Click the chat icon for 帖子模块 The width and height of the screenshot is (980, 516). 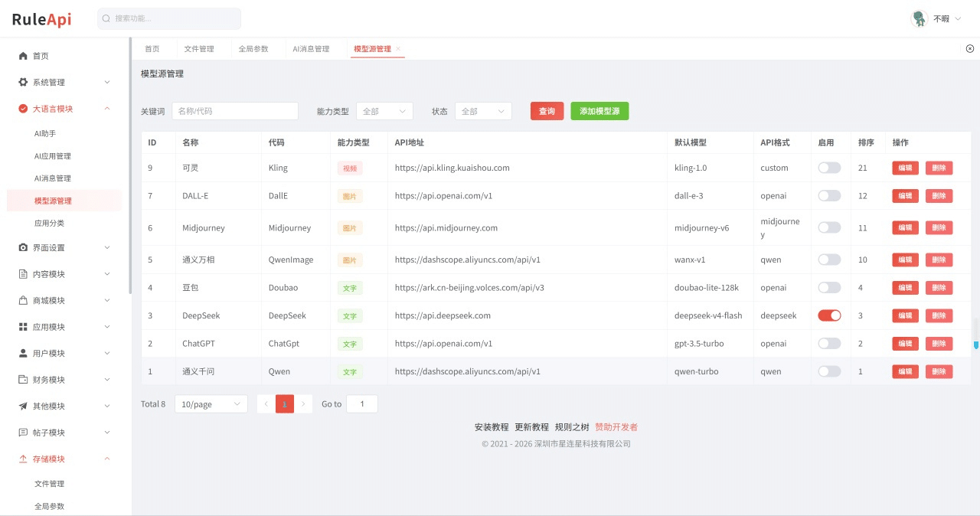23,433
